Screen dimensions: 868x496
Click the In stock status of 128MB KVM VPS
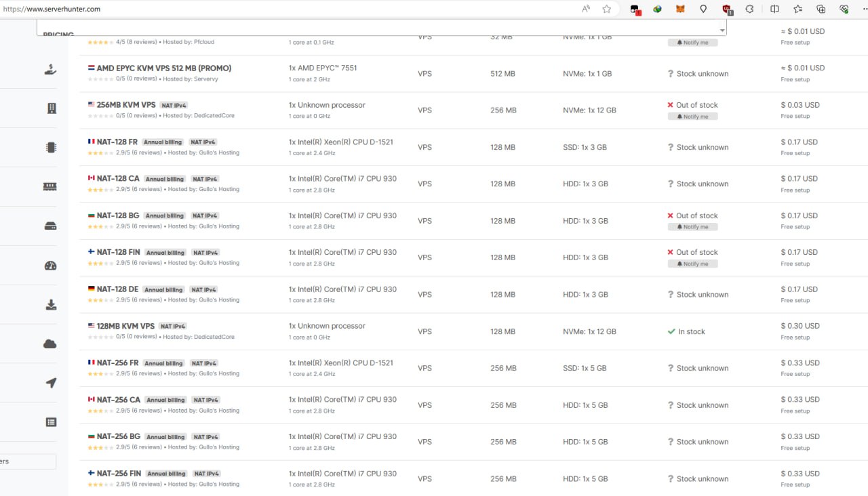point(686,331)
